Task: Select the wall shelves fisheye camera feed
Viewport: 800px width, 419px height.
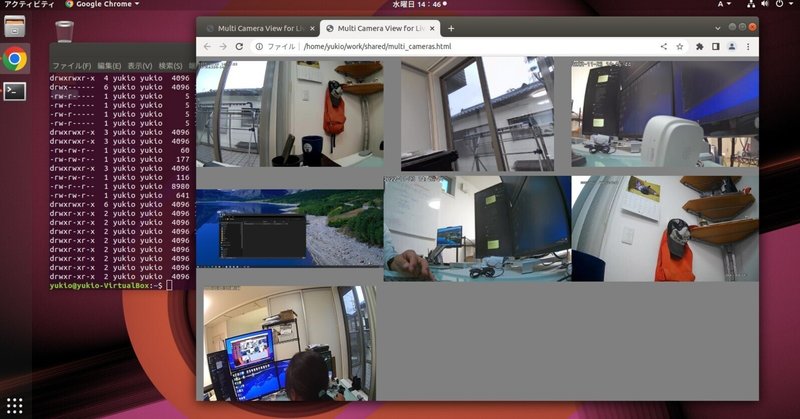Action: point(665,229)
